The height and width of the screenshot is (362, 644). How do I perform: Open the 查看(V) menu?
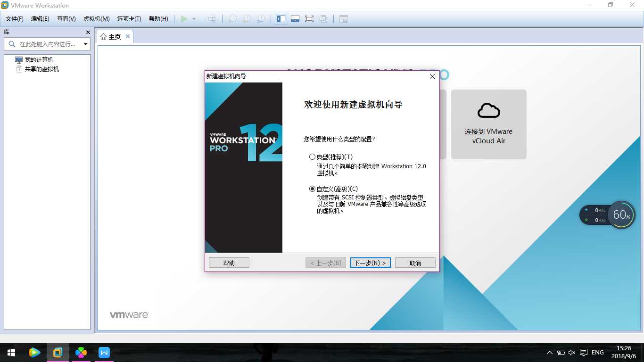(66, 19)
